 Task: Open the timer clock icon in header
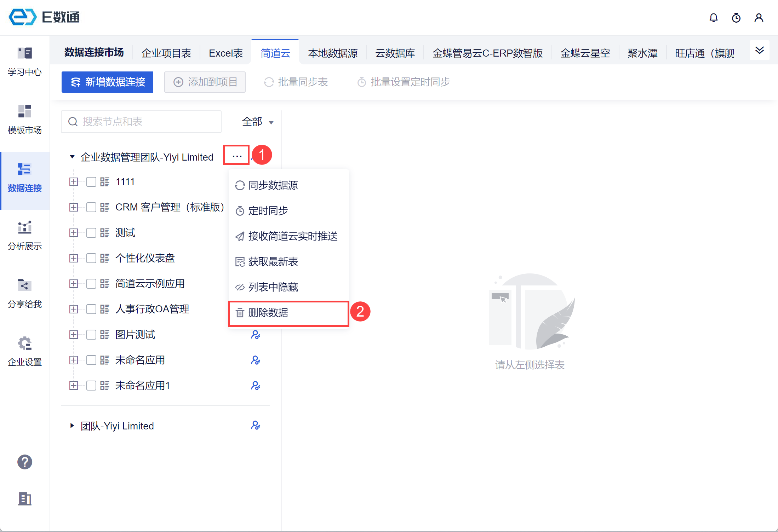pos(736,17)
